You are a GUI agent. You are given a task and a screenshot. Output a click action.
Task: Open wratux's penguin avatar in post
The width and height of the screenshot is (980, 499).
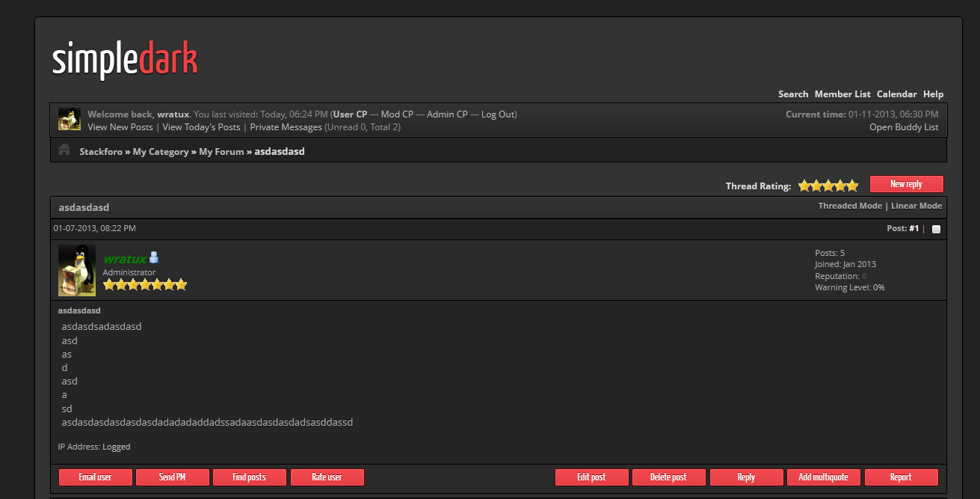pyautogui.click(x=77, y=270)
